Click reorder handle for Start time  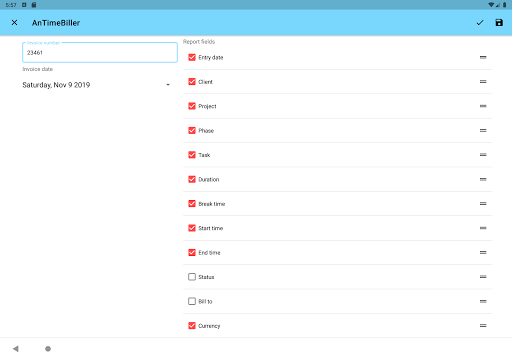(x=483, y=228)
